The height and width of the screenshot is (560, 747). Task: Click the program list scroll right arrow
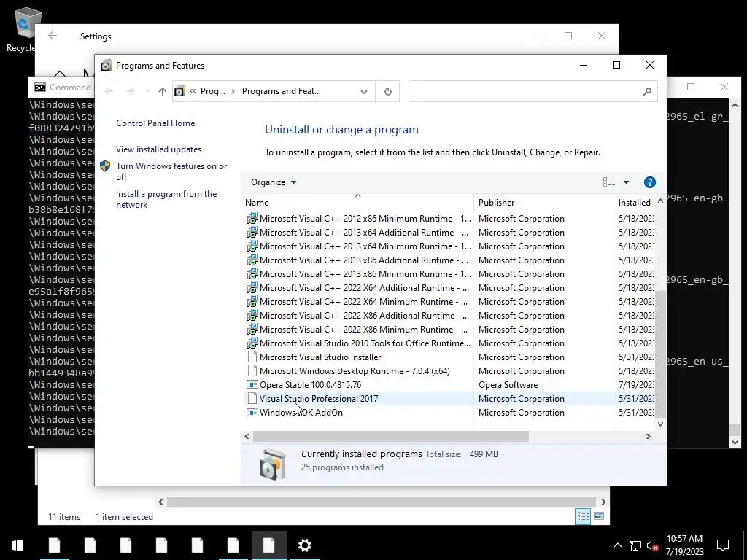click(648, 436)
